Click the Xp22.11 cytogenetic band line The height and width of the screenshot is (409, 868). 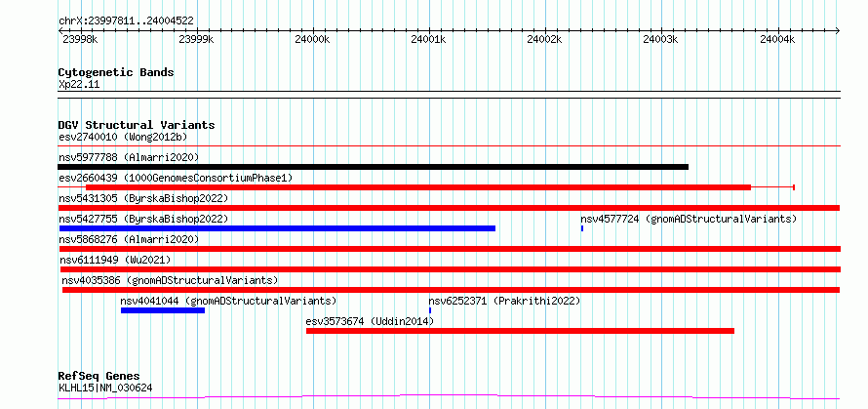tap(449, 95)
